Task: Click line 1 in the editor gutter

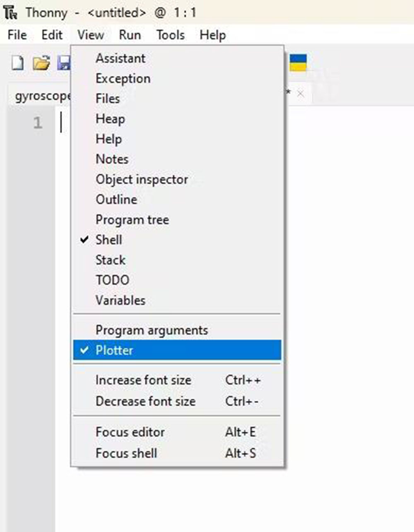Action: coord(38,123)
